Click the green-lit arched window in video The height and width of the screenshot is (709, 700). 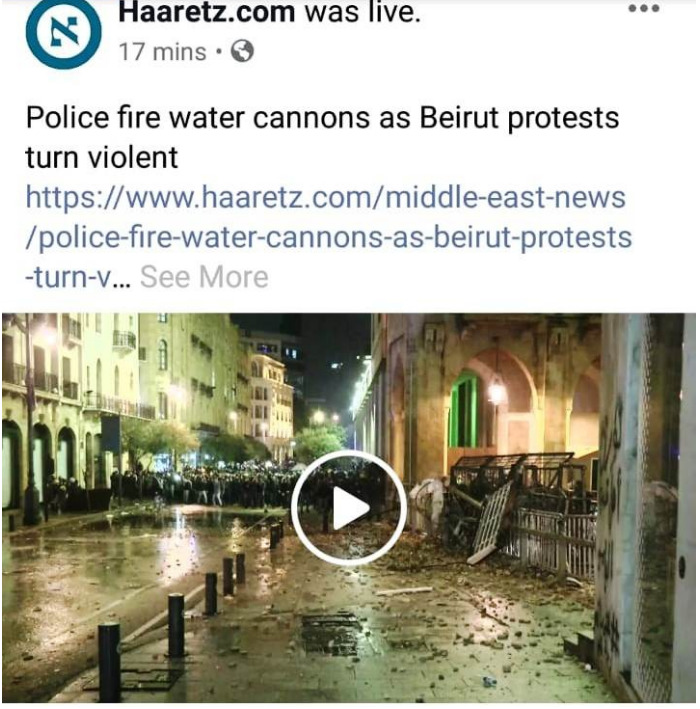pos(463,409)
